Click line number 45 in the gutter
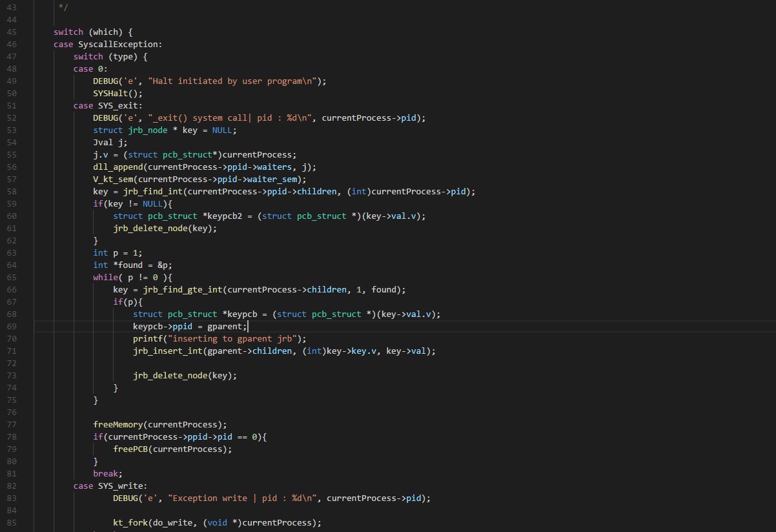The height and width of the screenshot is (532, 776). tap(12, 32)
